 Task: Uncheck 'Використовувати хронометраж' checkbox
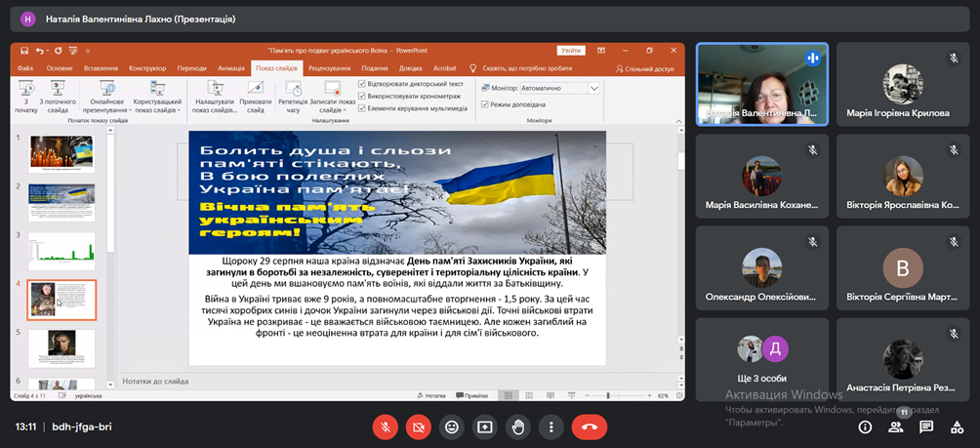[x=363, y=96]
